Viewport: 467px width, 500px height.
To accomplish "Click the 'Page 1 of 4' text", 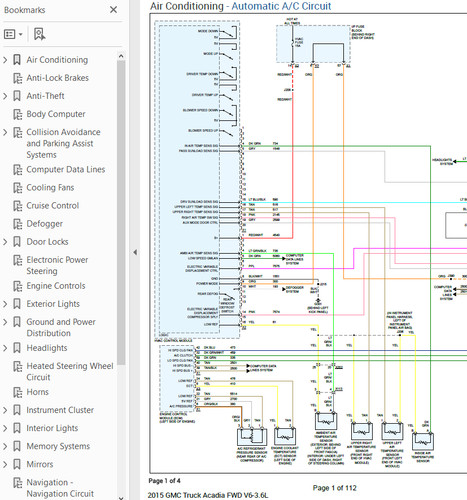I will [164, 481].
